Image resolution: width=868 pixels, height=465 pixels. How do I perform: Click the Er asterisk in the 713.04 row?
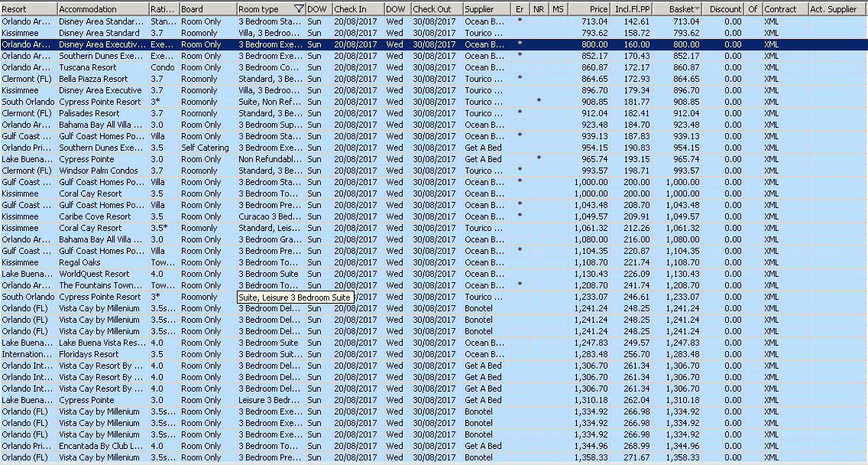520,21
